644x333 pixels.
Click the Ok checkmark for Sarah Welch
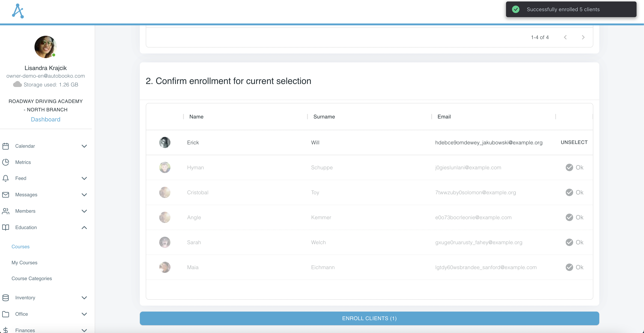click(x=569, y=242)
